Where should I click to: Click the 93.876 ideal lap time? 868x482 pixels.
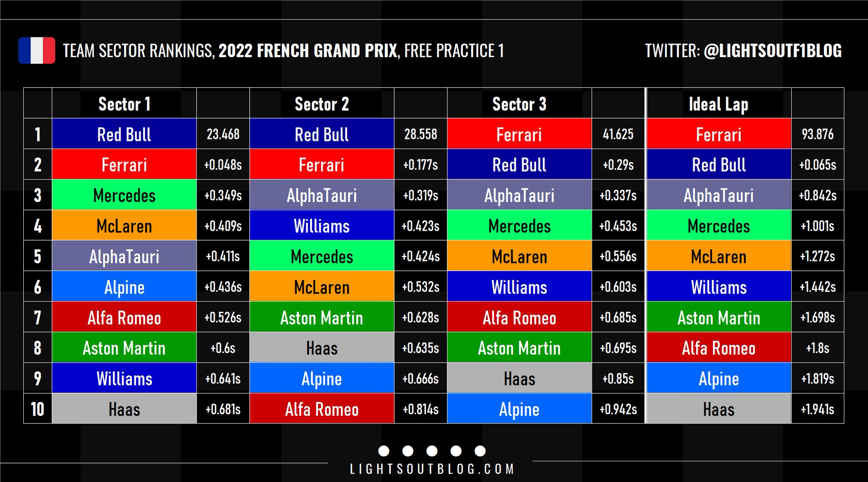(817, 134)
